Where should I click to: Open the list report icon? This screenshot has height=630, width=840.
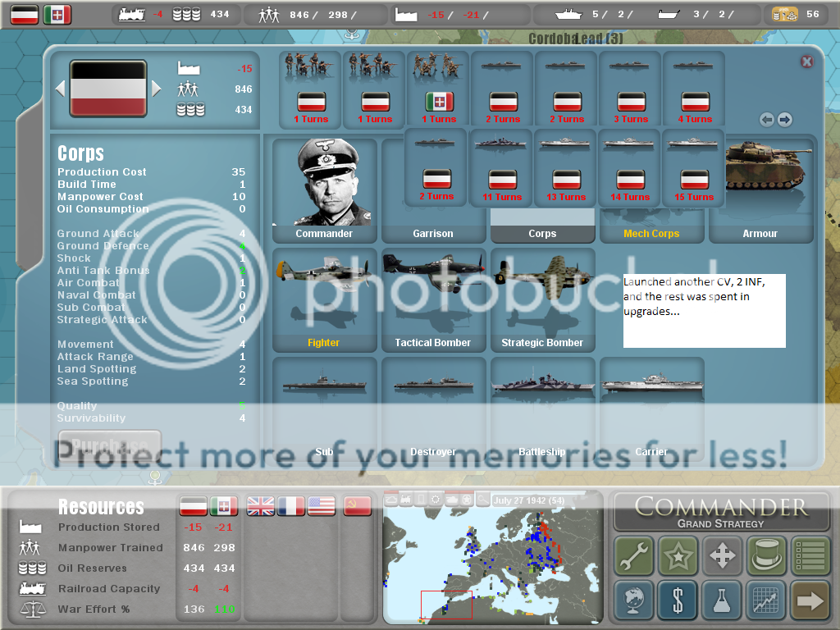coord(810,556)
